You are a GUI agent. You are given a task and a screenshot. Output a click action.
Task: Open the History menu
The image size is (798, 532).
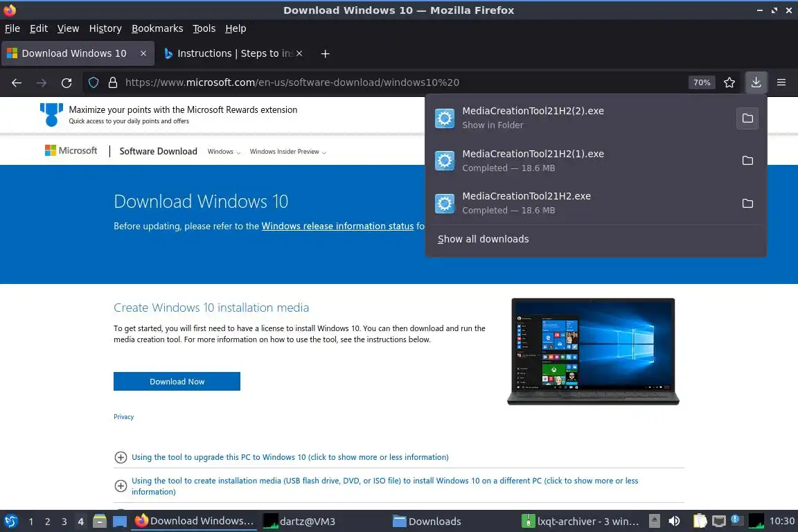(x=105, y=28)
